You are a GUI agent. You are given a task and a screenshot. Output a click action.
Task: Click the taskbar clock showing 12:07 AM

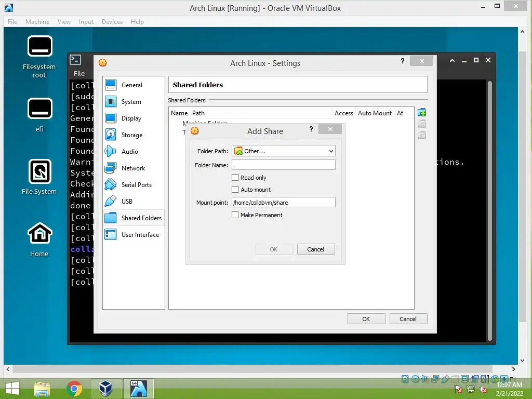[509, 385]
